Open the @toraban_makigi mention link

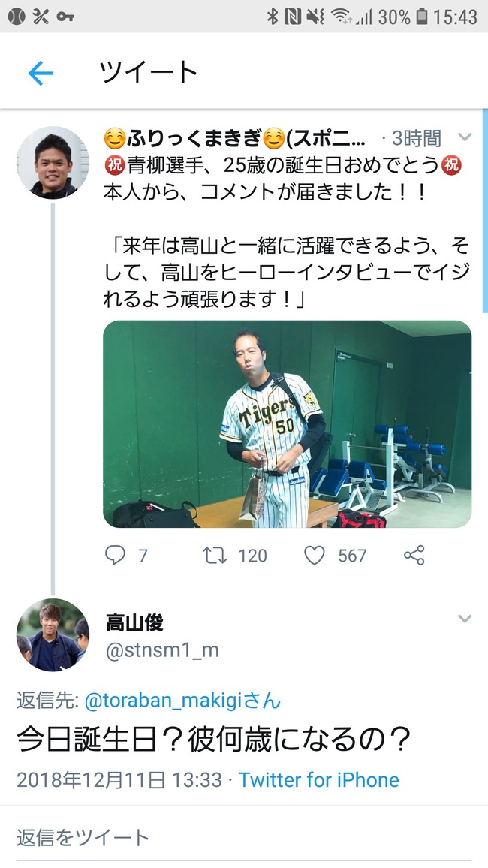pyautogui.click(x=182, y=701)
